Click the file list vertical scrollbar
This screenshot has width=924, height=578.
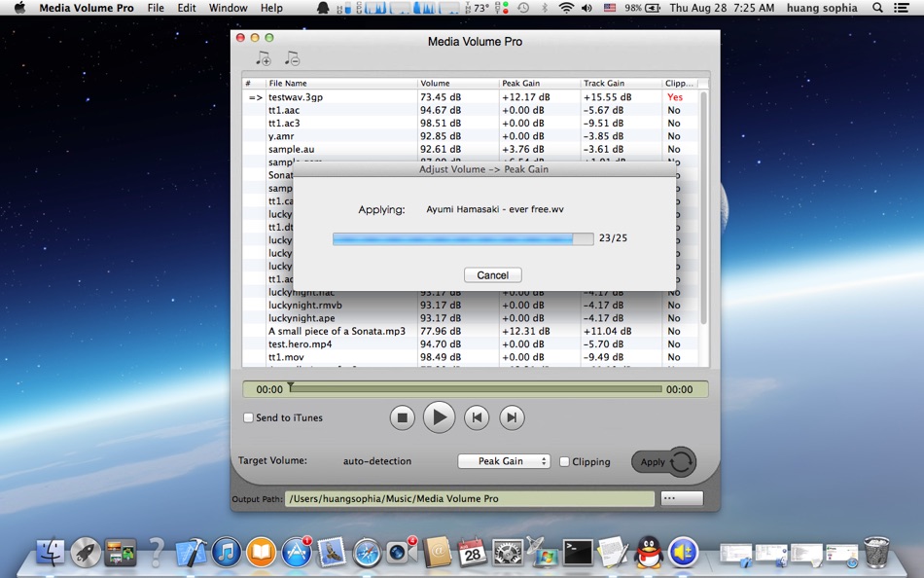coord(703,206)
